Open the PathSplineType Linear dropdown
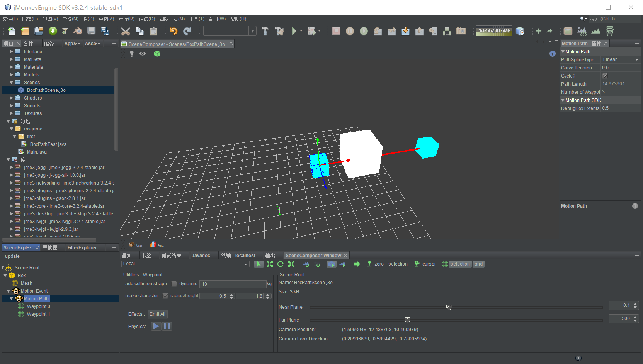The width and height of the screenshot is (643, 364). click(620, 59)
